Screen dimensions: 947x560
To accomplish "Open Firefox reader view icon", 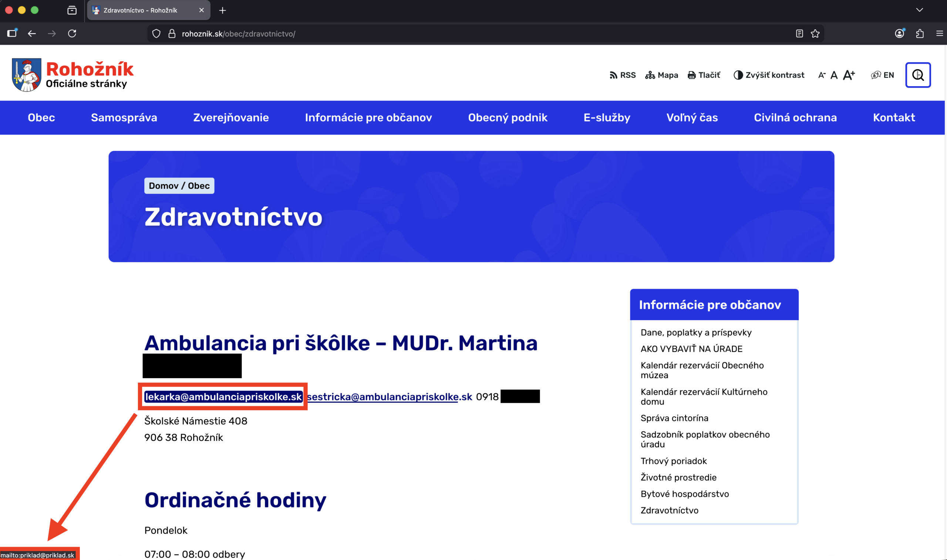I will tap(799, 34).
